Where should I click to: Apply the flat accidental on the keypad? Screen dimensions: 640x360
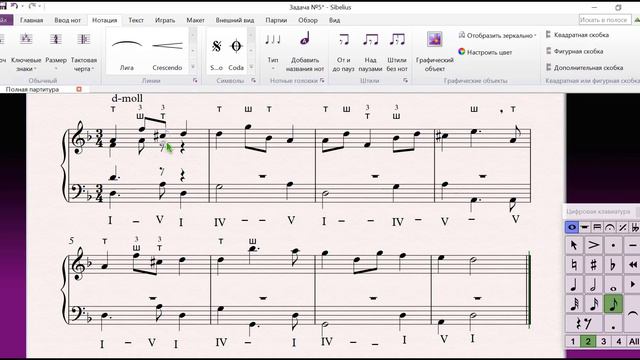(613, 265)
